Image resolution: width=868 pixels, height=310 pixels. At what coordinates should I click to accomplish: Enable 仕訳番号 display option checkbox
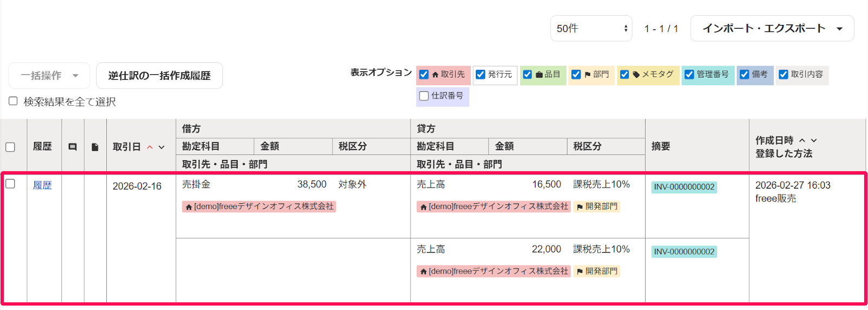(424, 96)
